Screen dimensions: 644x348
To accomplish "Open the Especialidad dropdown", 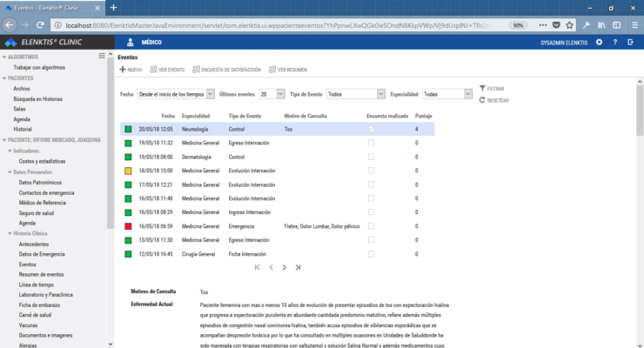I will [x=446, y=94].
